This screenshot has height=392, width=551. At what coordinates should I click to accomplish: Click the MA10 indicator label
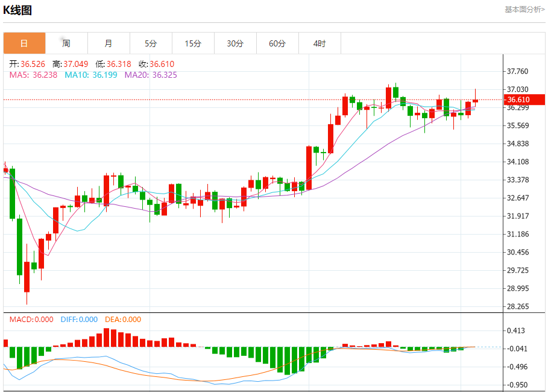tap(90, 75)
